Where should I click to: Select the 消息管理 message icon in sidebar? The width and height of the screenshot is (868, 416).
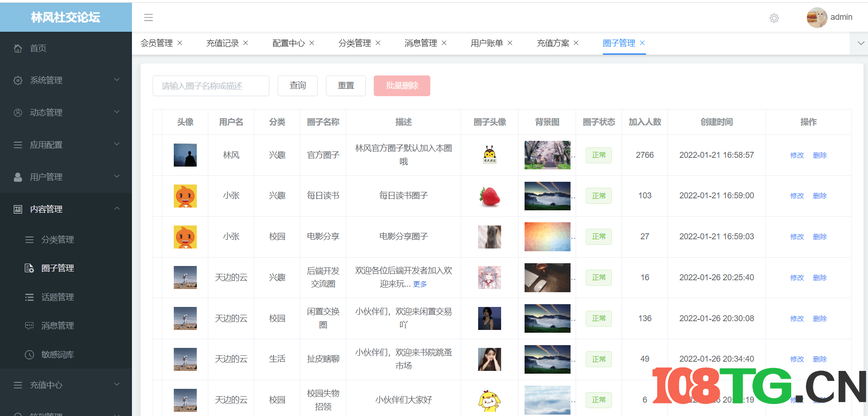(x=29, y=325)
